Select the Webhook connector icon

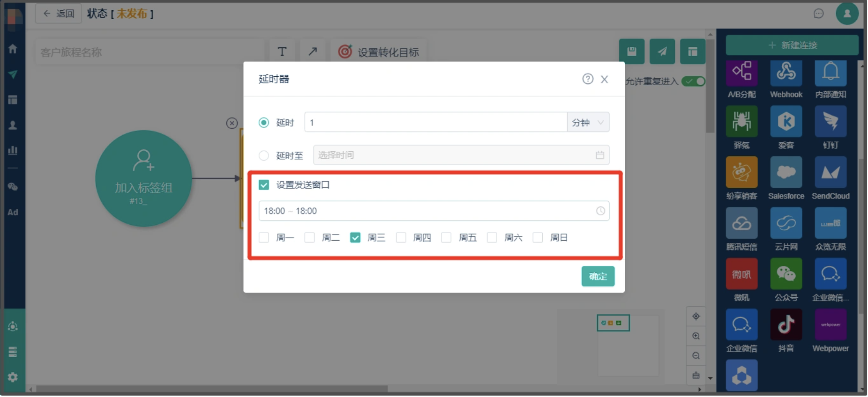pos(787,73)
